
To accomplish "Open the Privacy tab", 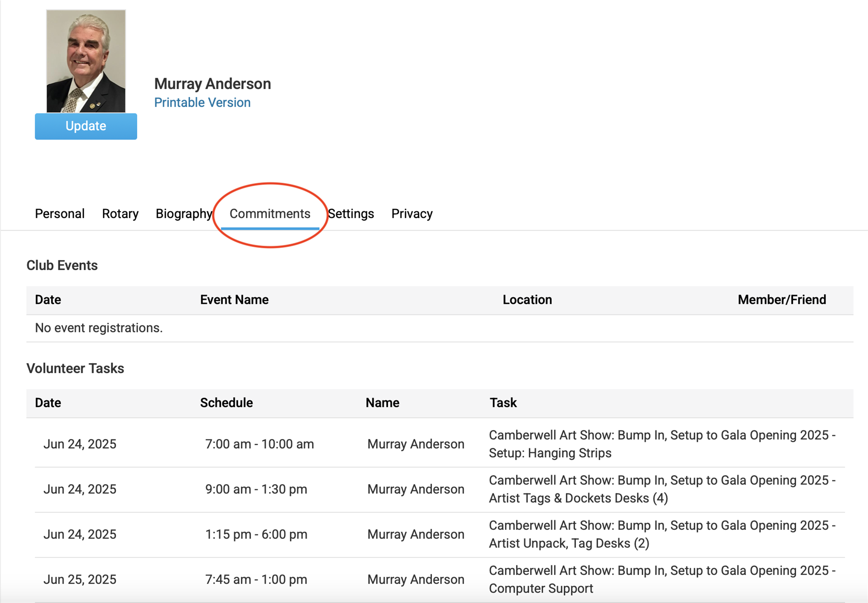I will tap(412, 214).
